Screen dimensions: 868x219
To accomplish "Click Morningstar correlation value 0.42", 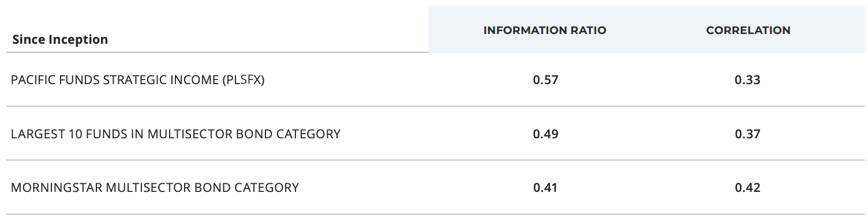I will (x=748, y=187).
